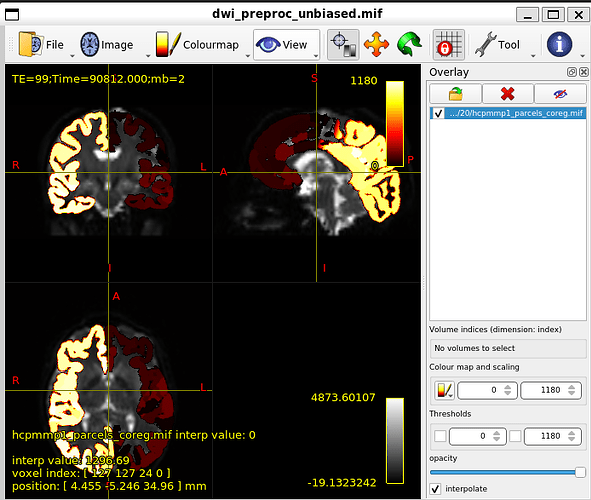Viewport: 591px width, 500px height.
Task: Open the Colourmap menu
Action: [x=198, y=45]
